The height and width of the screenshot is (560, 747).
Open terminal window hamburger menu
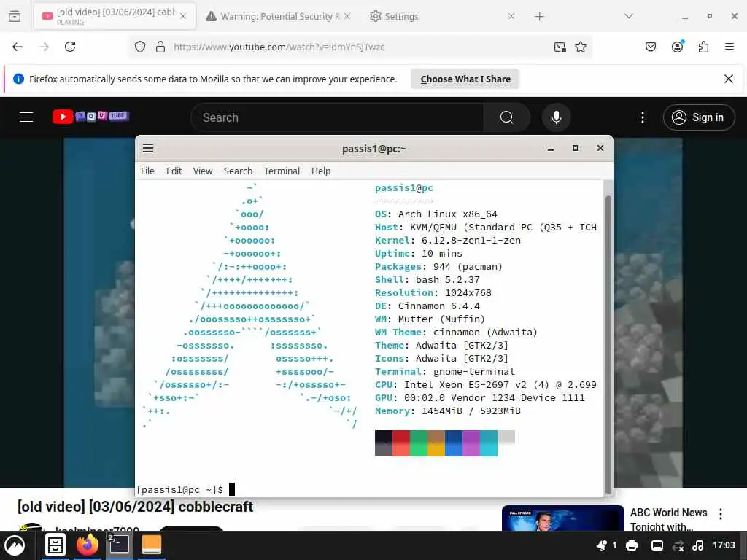[x=148, y=148]
